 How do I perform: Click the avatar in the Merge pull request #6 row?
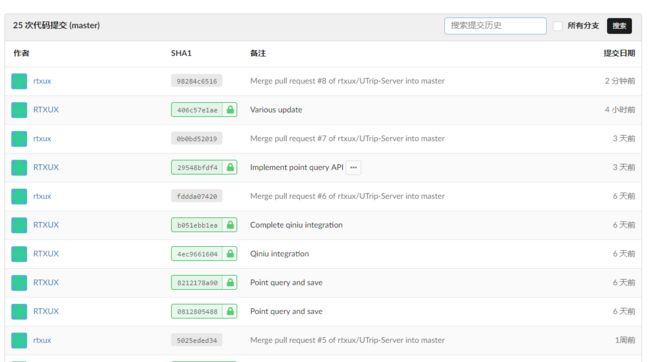point(19,196)
